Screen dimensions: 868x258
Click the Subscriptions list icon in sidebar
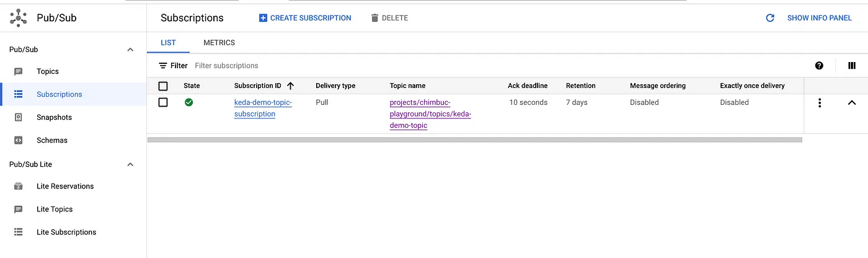tap(19, 94)
